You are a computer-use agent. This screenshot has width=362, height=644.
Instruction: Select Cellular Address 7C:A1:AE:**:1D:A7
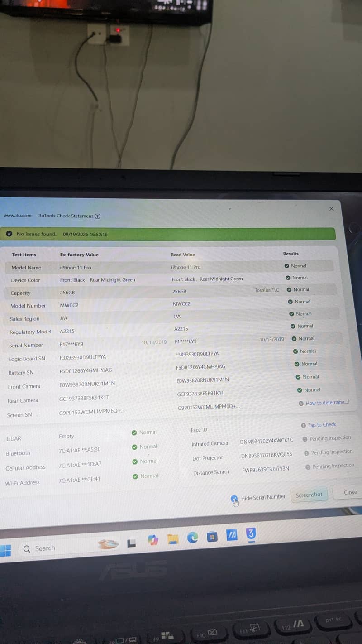pyautogui.click(x=80, y=464)
